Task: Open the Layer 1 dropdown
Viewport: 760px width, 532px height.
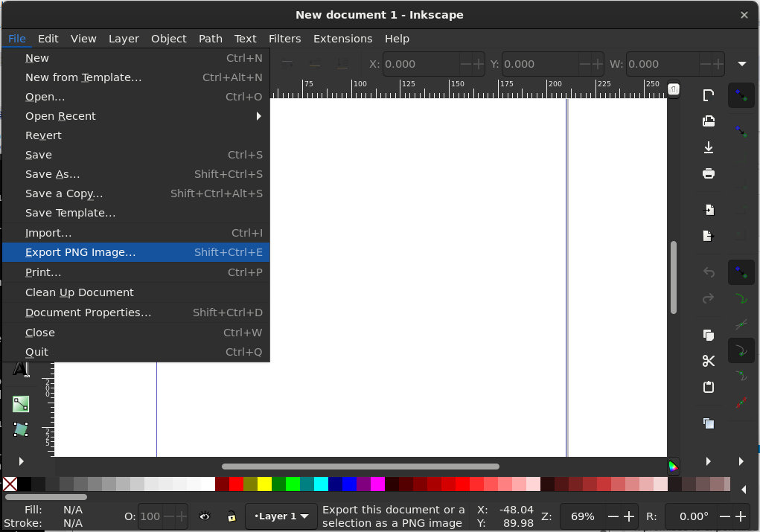Action: 281,516
